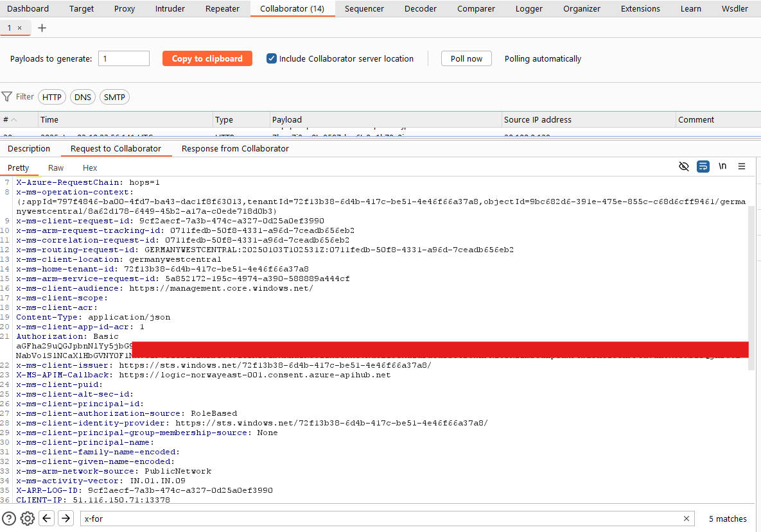The image size is (761, 532).
Task: Select the Collaborator (14) tab
Action: 292,9
